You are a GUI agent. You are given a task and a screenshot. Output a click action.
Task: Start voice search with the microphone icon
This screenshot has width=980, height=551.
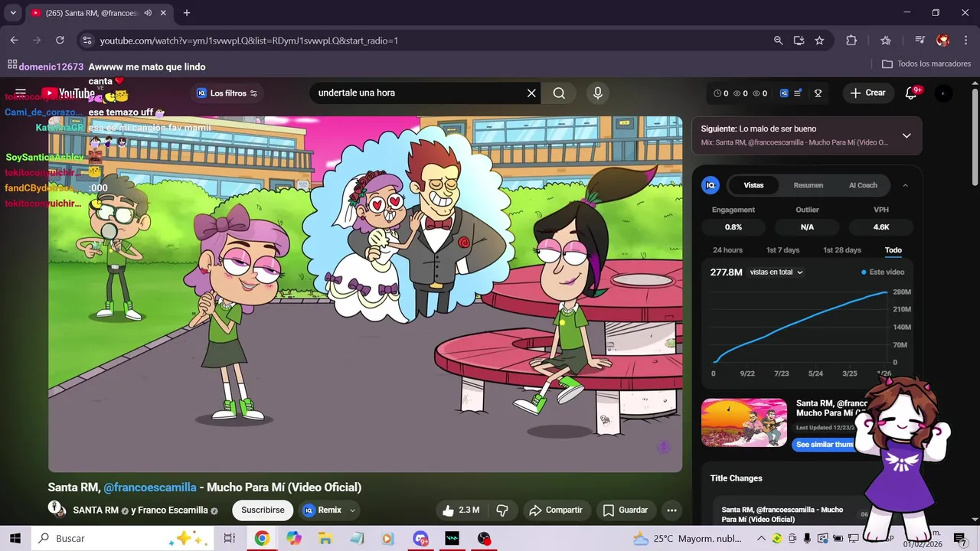click(x=598, y=93)
